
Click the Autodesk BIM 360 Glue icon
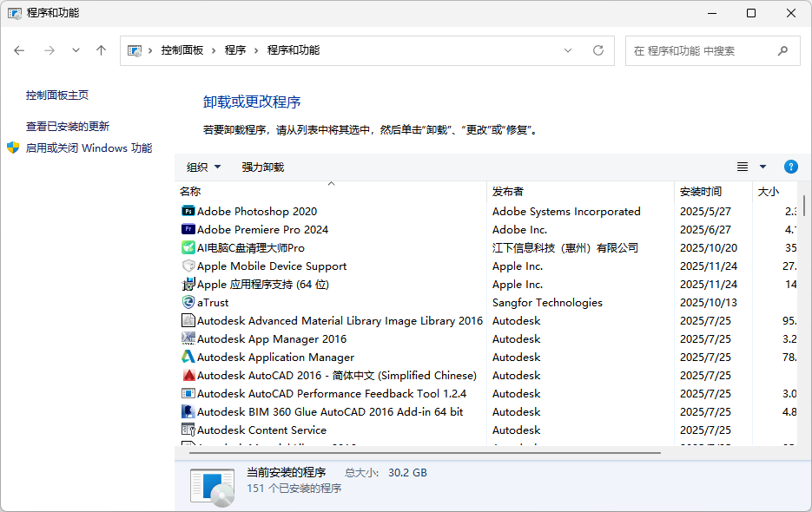(x=188, y=411)
